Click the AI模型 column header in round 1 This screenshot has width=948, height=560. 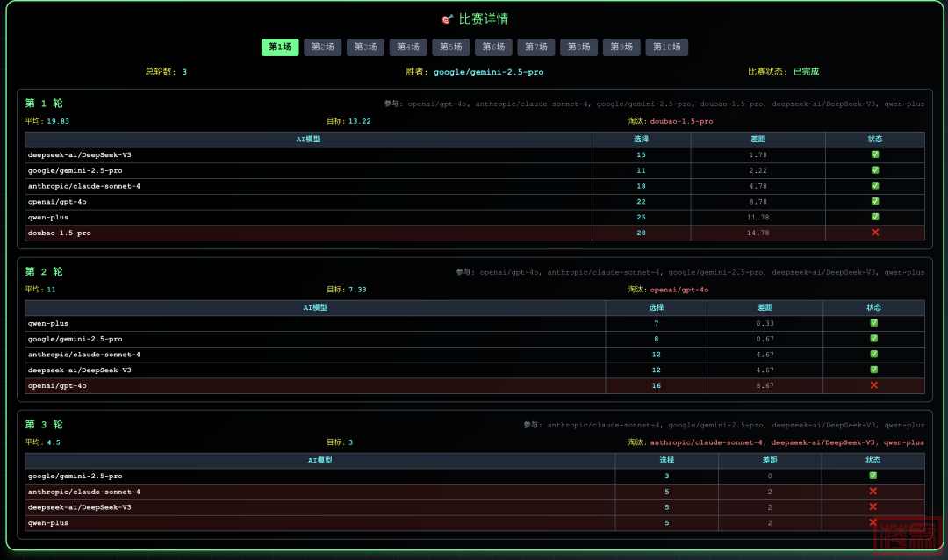[308, 139]
